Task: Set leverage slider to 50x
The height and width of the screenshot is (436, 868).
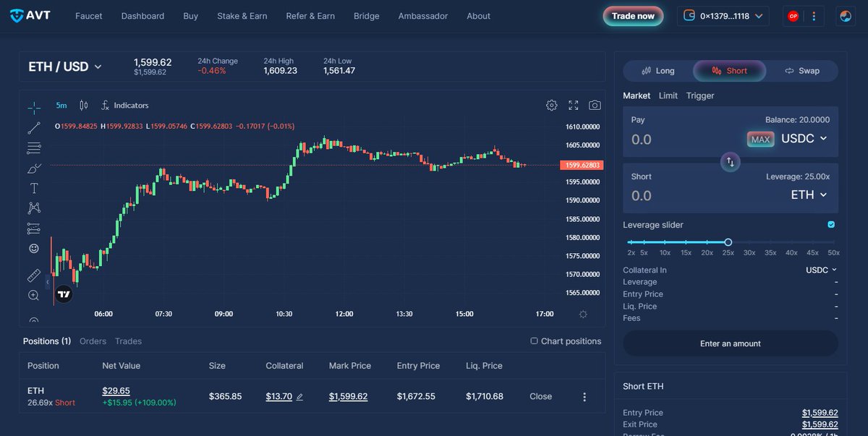Action: (x=834, y=242)
